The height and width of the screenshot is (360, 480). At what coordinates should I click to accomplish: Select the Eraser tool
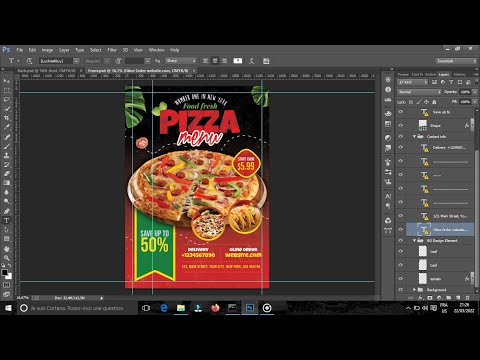point(6,174)
